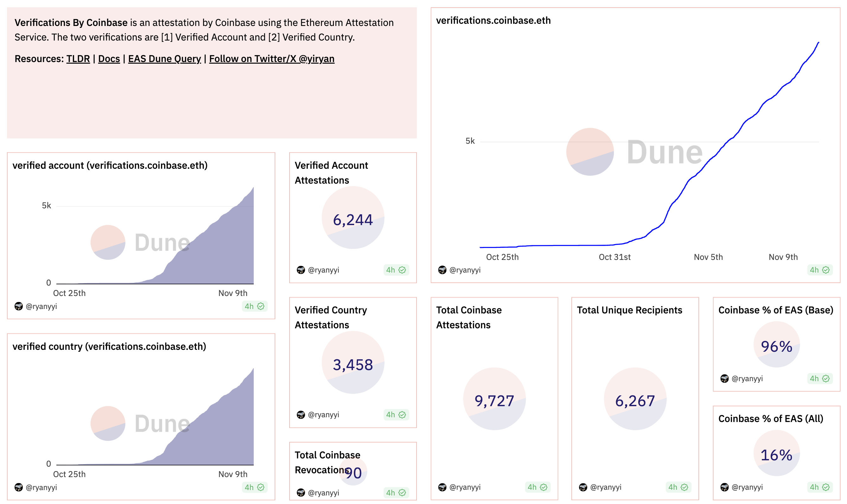Click 4h refresh badge in verified country chart
The width and height of the screenshot is (847, 504).
pos(254,487)
